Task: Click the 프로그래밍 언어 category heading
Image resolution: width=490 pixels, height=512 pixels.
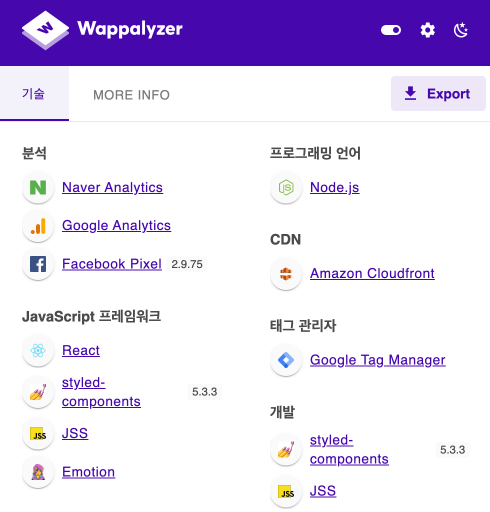Action: pos(315,153)
